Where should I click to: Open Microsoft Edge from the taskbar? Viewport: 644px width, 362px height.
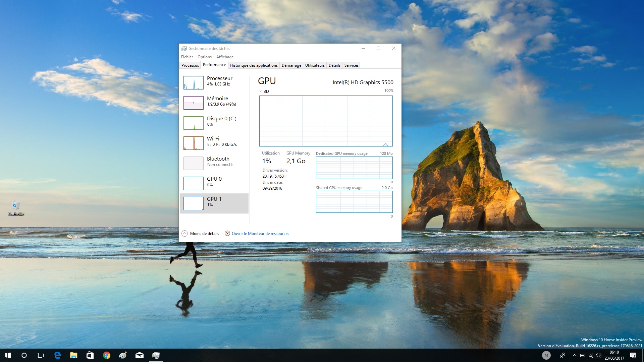(x=57, y=355)
